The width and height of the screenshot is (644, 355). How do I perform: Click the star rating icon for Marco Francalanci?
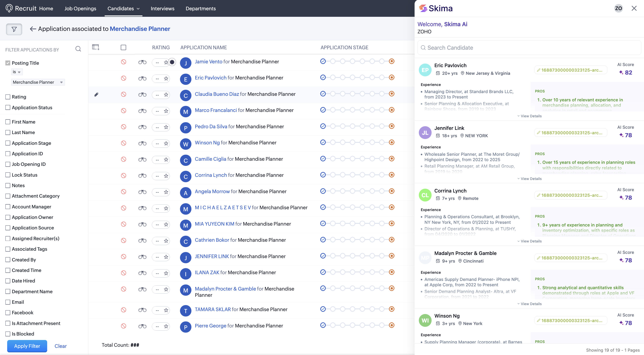click(166, 111)
